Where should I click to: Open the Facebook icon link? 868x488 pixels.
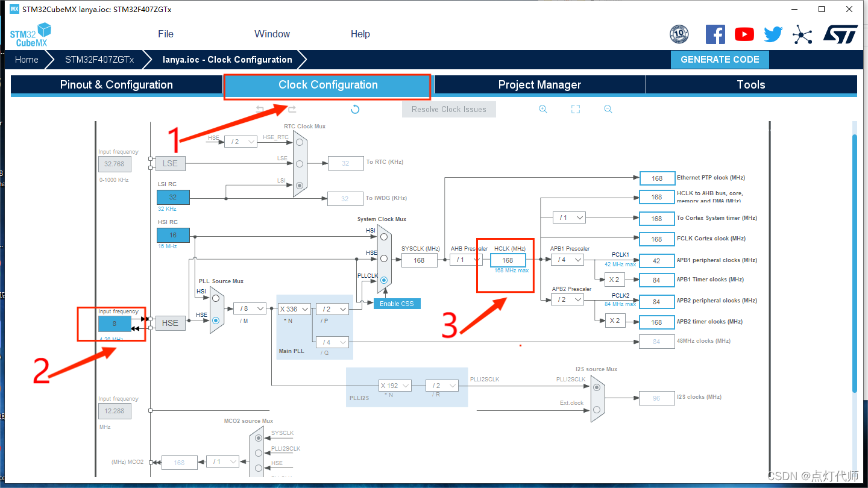click(715, 34)
